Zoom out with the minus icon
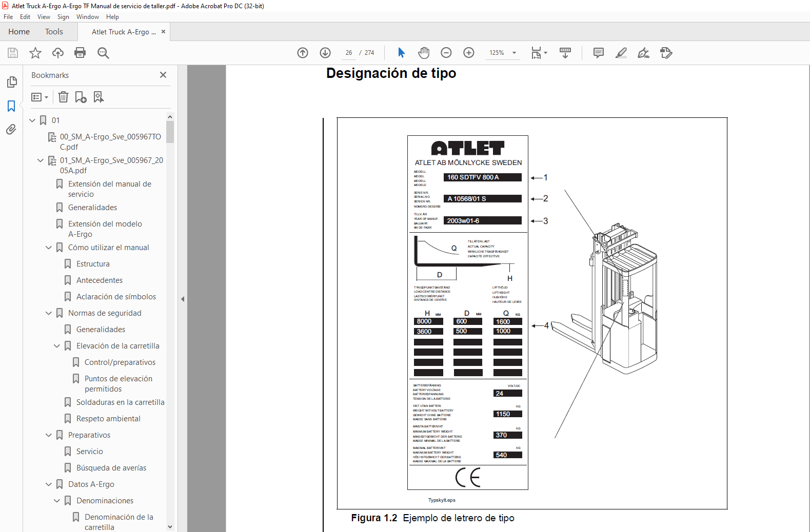Screen dimensions: 810x532 click(446, 53)
